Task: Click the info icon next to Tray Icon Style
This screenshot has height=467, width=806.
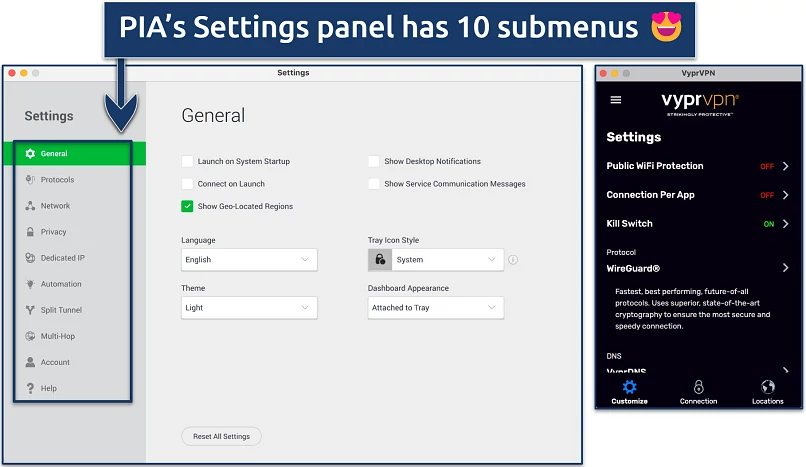Action: click(513, 260)
